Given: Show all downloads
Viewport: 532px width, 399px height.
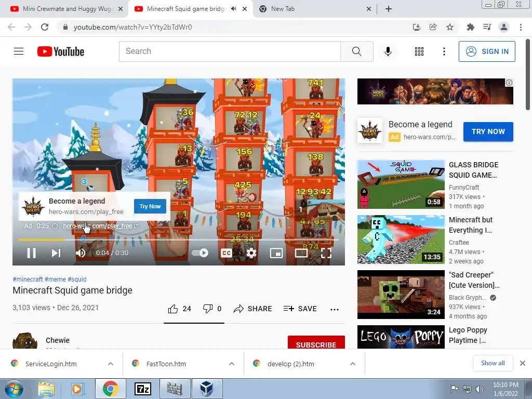Looking at the screenshot, I should point(493,363).
